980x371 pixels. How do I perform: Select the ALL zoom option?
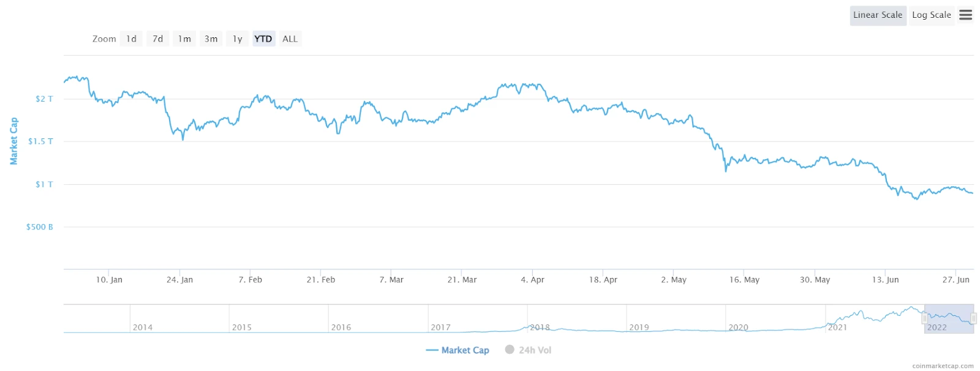point(290,39)
